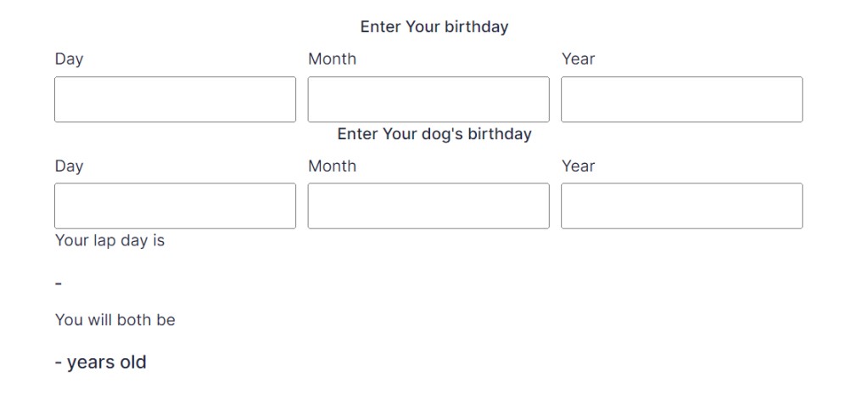Image resolution: width=868 pixels, height=405 pixels.
Task: Focus the dog's birthday Month input box
Action: (428, 206)
